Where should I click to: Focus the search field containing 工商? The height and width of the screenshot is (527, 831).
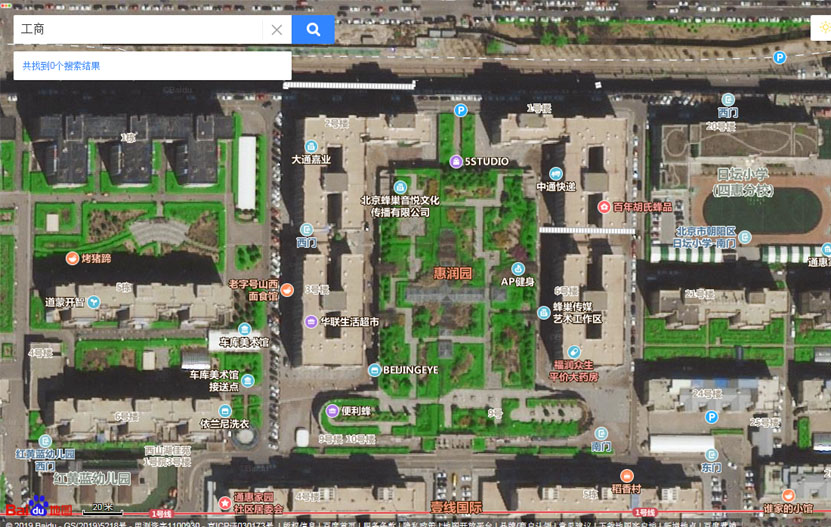[138, 29]
